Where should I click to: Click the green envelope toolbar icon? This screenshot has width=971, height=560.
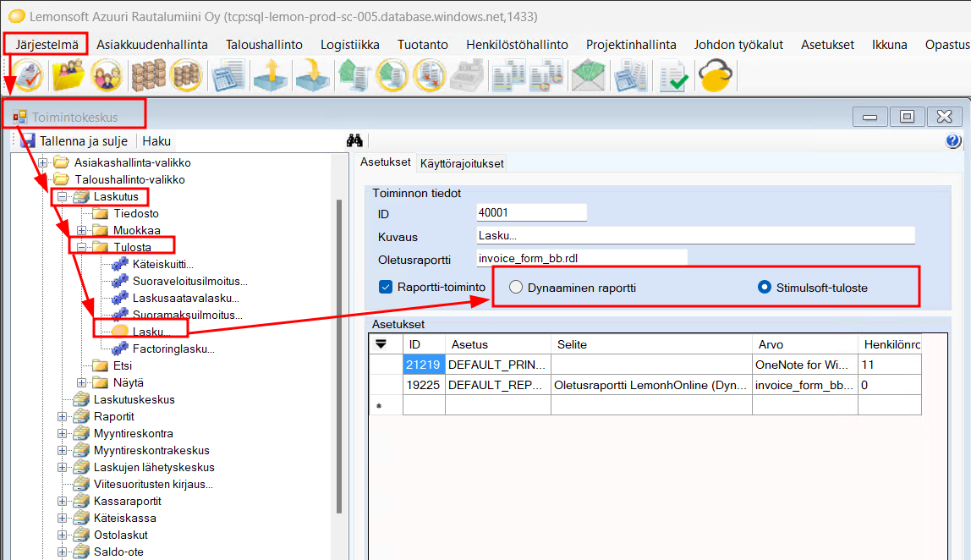point(587,75)
